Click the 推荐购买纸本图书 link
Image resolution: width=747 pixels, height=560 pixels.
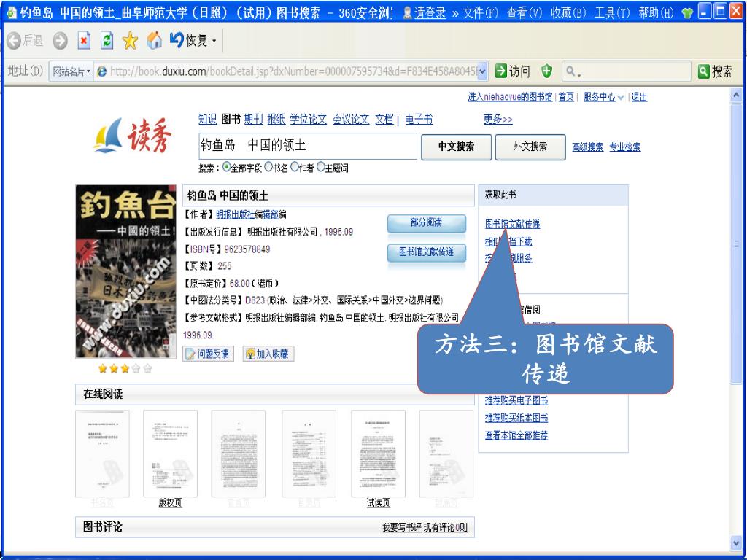(x=516, y=418)
